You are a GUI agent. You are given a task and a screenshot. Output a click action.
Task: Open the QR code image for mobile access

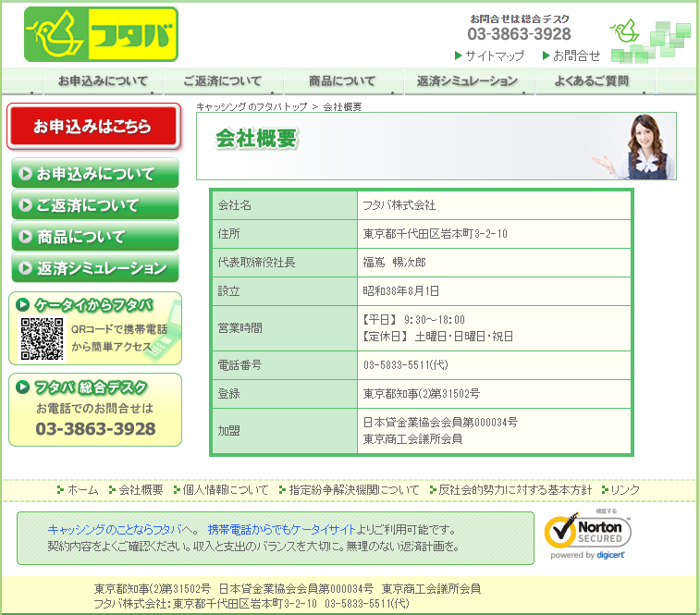[x=42, y=338]
